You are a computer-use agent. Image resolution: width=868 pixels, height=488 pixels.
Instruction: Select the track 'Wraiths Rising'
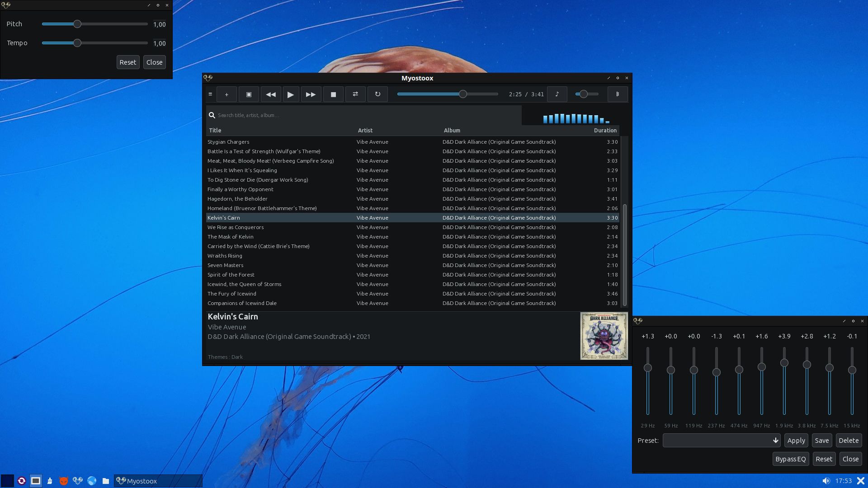412,256
